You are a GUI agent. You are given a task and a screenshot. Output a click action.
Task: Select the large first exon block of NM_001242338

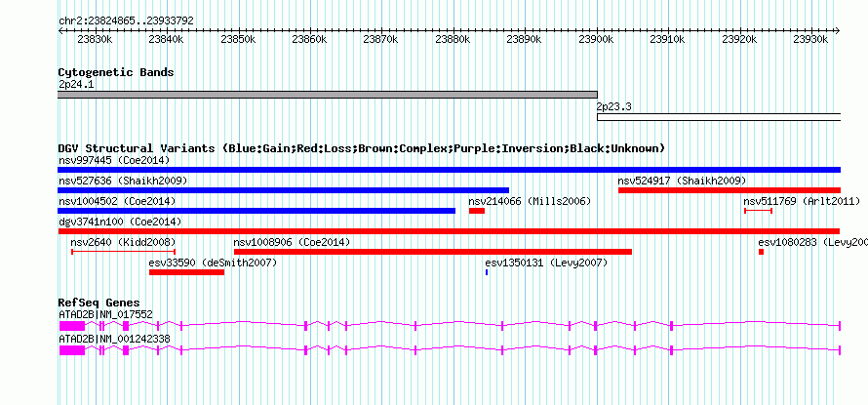(72, 349)
